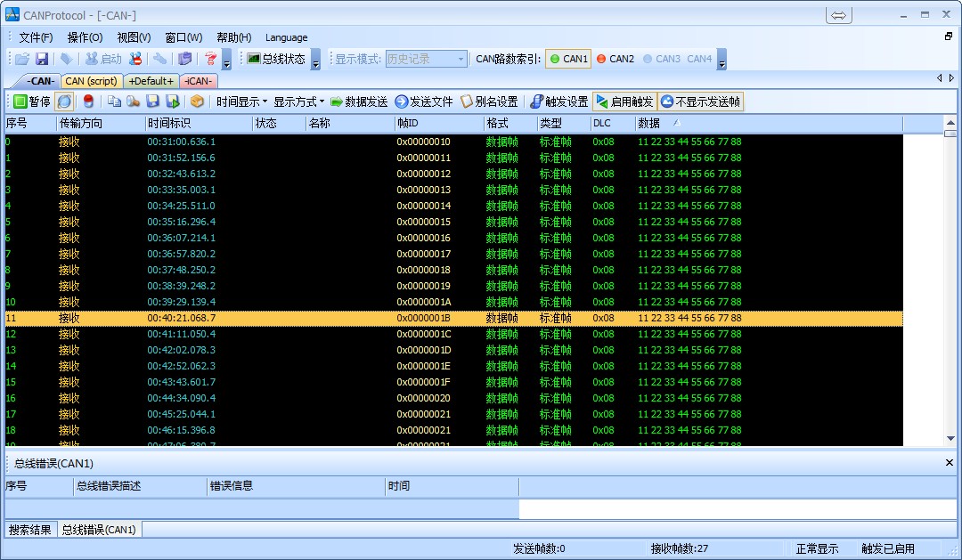Click frame ID 0x00000020 in the list

point(423,398)
